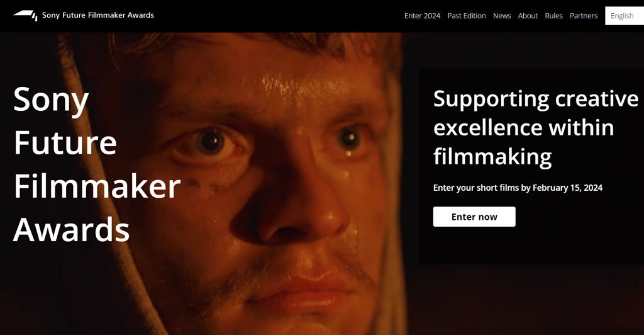Click the Supporting creative excellence heading

coord(536,128)
